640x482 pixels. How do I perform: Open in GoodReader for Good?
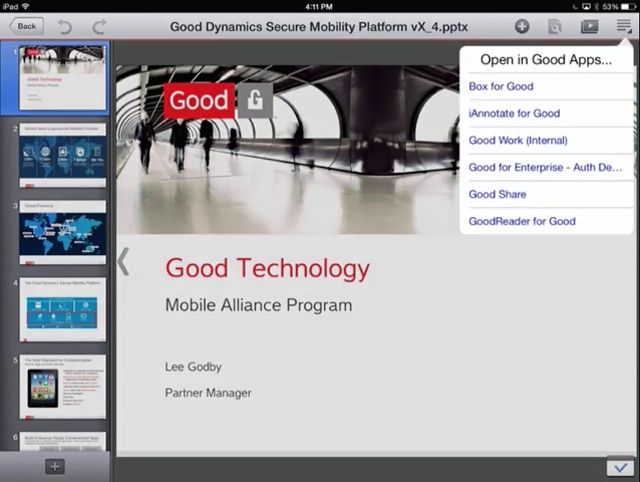point(546,221)
